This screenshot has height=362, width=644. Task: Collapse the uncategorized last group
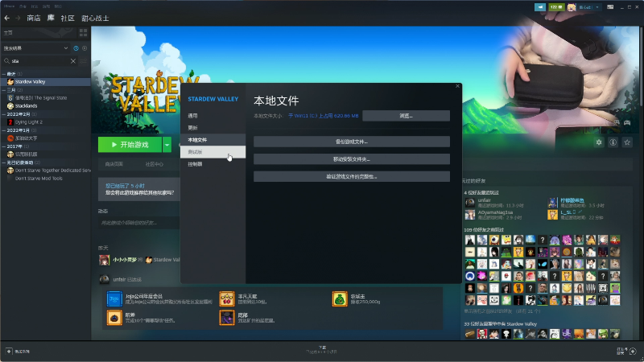click(x=4, y=162)
